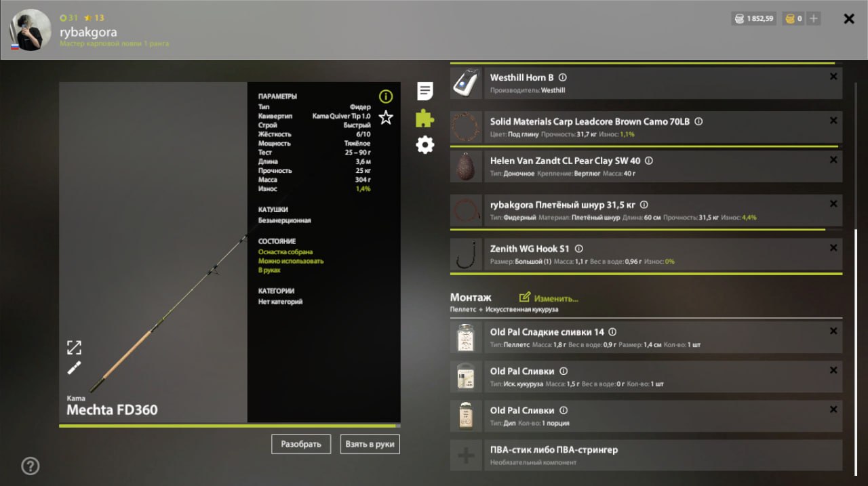Remove Solid Materials Carp Leadcore from rig

(833, 121)
